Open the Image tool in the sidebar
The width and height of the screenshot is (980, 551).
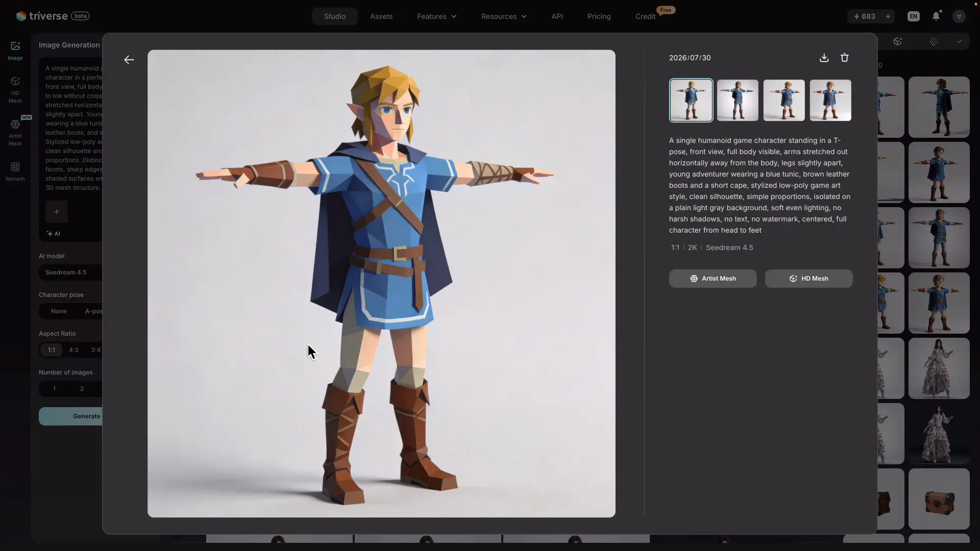[x=15, y=51]
